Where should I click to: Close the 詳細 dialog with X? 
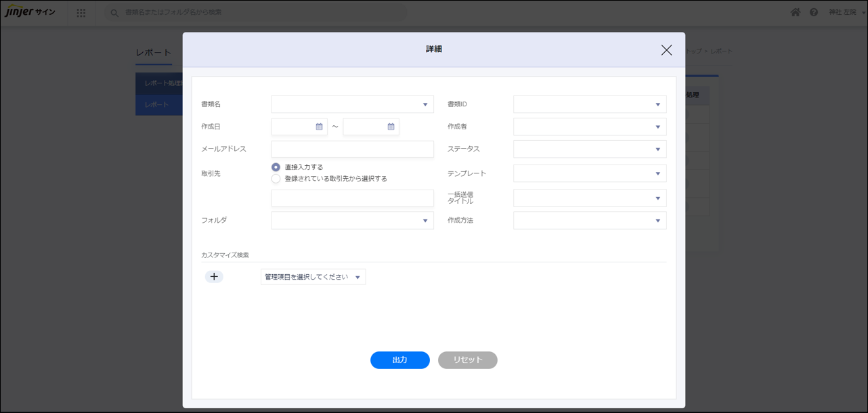[666, 50]
